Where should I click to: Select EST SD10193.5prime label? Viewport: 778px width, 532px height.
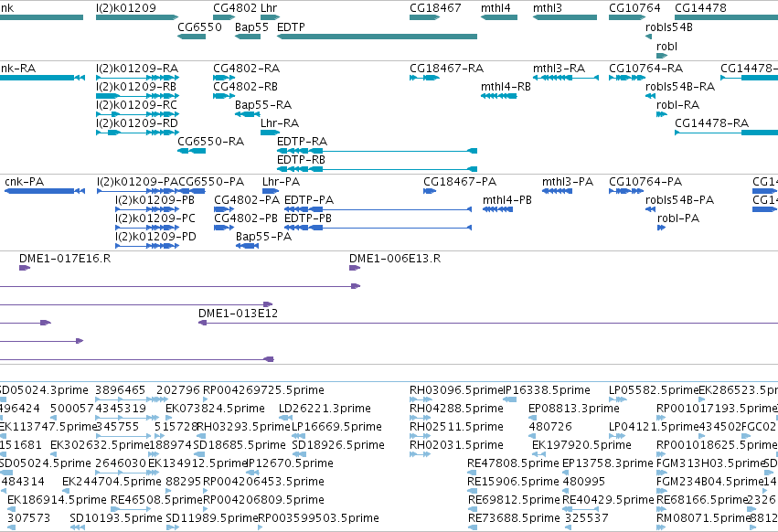[x=116, y=518]
